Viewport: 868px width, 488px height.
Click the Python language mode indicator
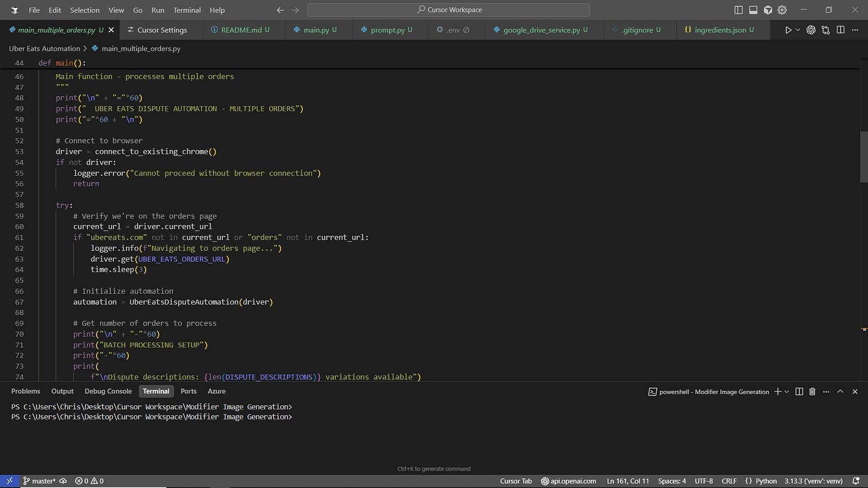pos(766,481)
